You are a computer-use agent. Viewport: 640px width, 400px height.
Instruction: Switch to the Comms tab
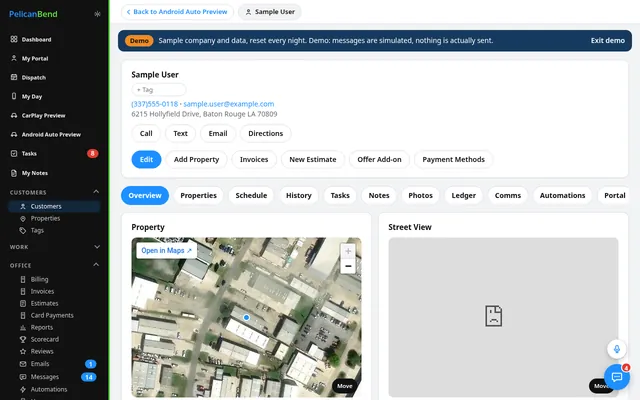pyautogui.click(x=508, y=196)
